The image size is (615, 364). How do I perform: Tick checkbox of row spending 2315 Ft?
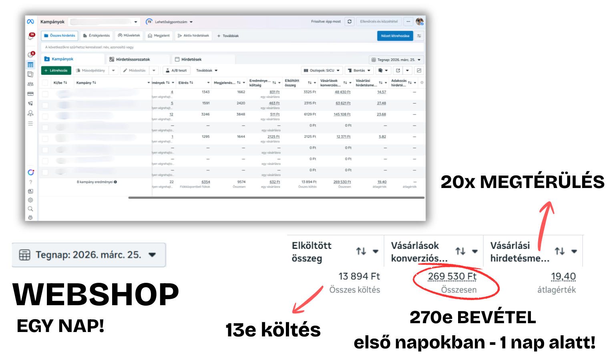(x=45, y=105)
